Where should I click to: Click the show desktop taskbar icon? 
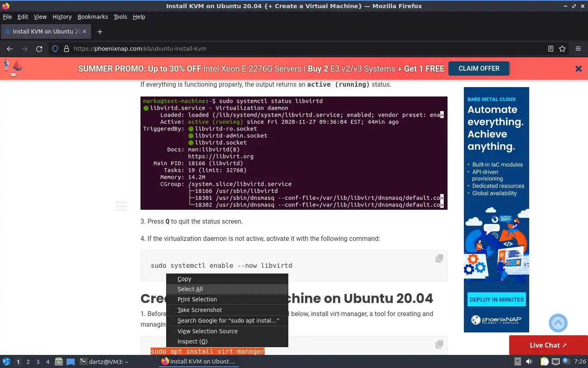tap(71, 361)
